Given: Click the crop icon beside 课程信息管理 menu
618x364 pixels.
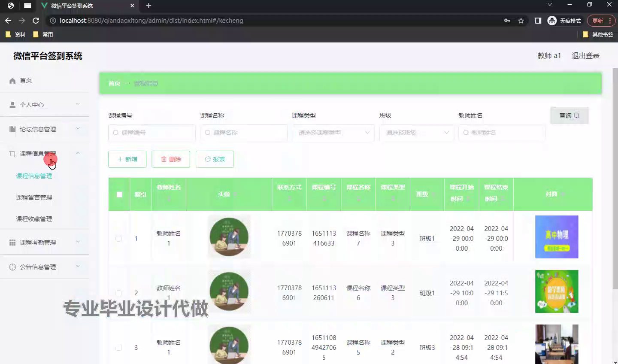Looking at the screenshot, I should [x=12, y=154].
